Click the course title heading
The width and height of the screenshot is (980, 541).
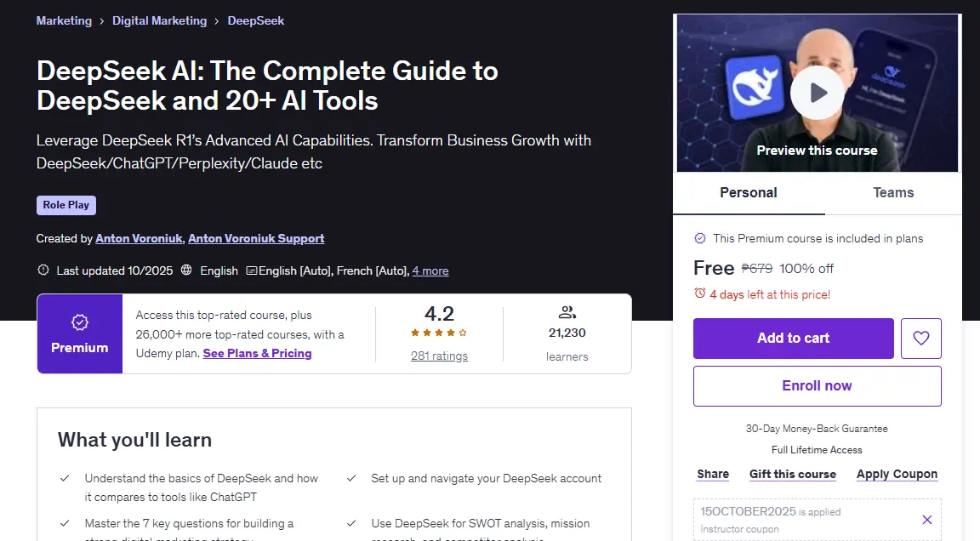coord(267,86)
